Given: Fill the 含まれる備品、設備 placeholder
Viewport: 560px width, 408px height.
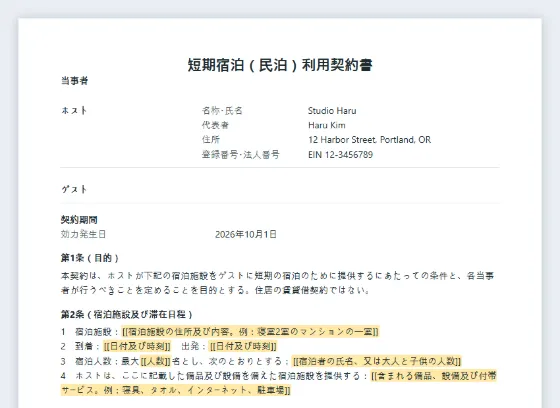Looking at the screenshot, I should coord(279,383).
